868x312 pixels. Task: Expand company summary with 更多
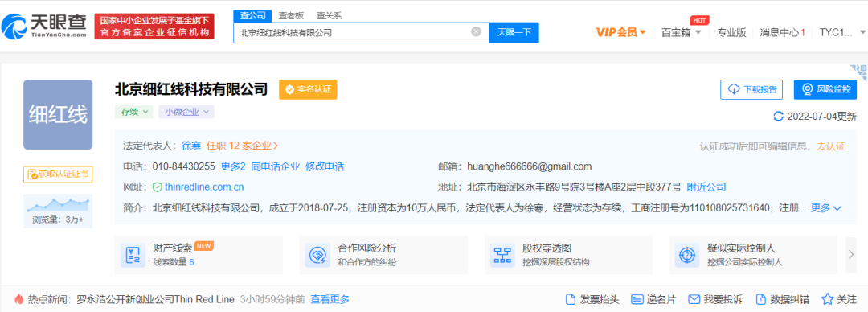pos(826,208)
